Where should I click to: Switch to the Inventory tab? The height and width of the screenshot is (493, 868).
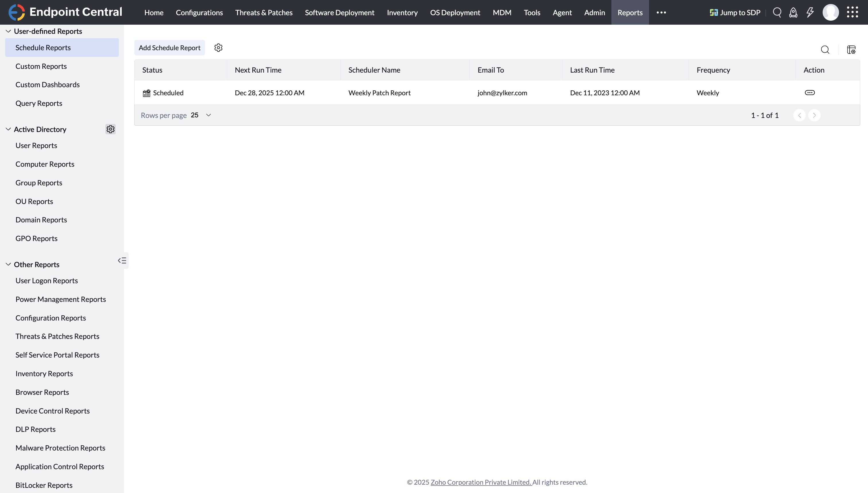tap(402, 13)
